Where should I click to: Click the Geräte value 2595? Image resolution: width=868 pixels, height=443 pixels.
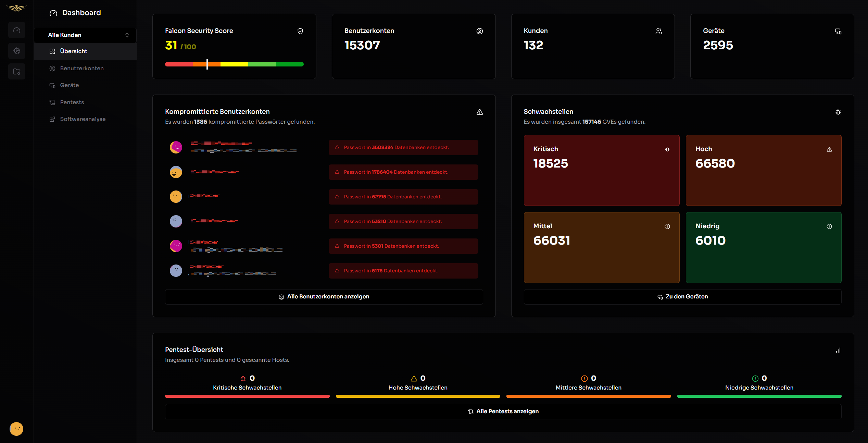point(718,45)
